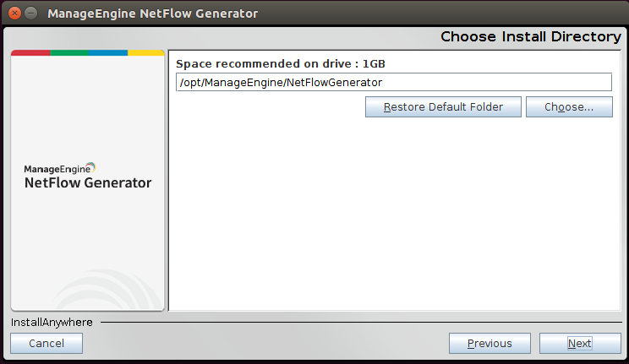Cancel the installation

point(46,343)
